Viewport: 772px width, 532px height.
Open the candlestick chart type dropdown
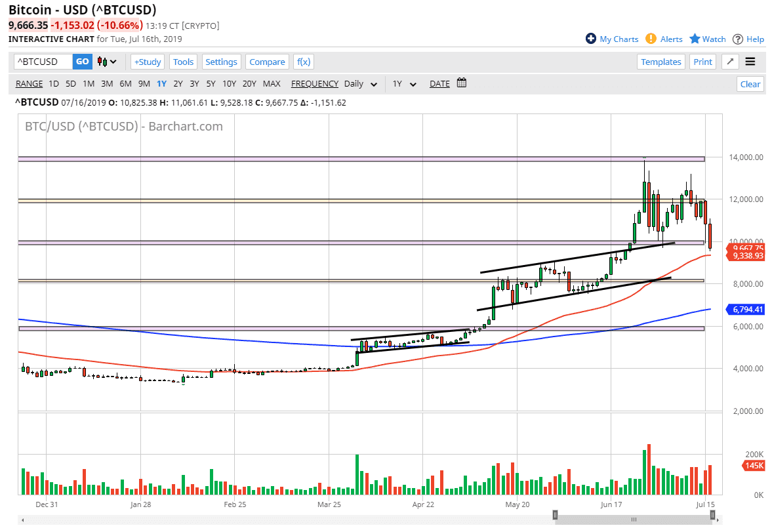coord(108,62)
